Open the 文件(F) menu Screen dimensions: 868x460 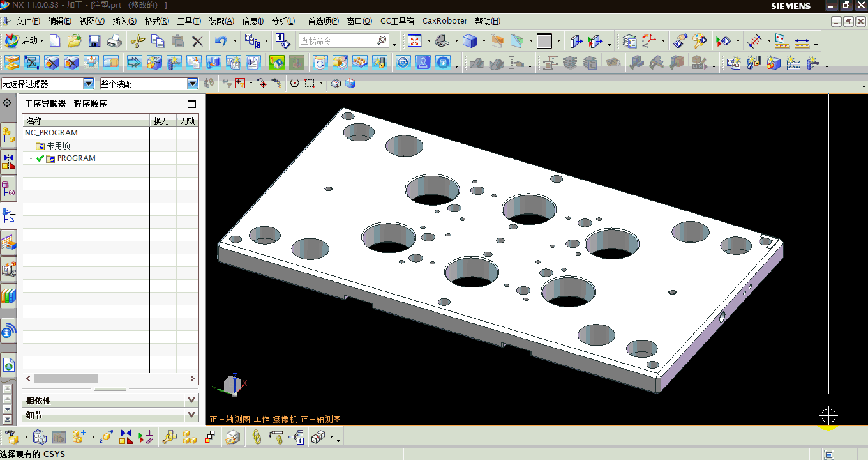(x=27, y=21)
